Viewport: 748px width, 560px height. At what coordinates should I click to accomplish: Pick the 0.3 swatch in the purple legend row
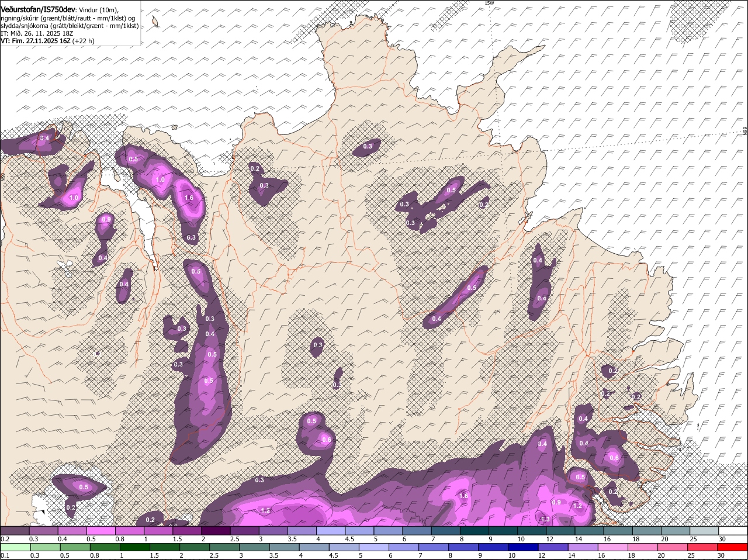tap(44, 531)
